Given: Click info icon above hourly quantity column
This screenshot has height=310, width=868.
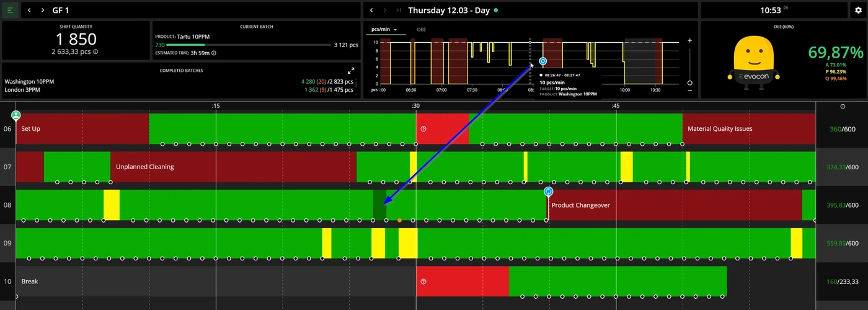Looking at the screenshot, I should coord(842,107).
